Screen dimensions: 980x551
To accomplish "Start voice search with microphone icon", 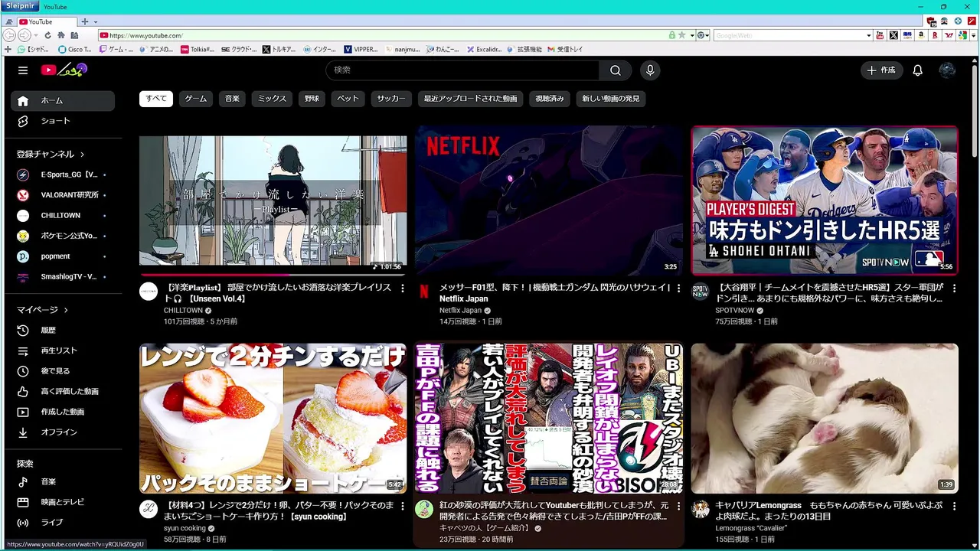I will click(x=650, y=70).
